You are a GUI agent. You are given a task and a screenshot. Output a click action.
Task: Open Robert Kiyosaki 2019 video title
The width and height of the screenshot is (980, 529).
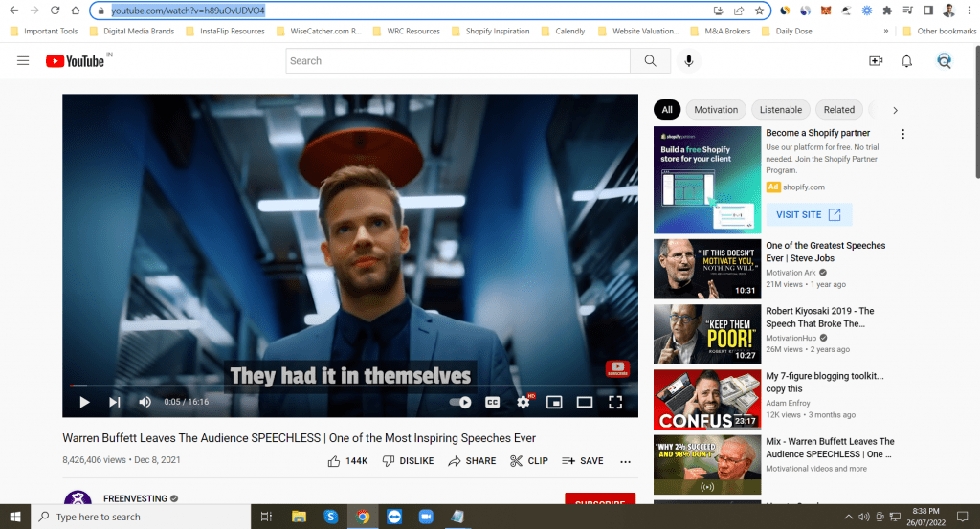coord(820,318)
